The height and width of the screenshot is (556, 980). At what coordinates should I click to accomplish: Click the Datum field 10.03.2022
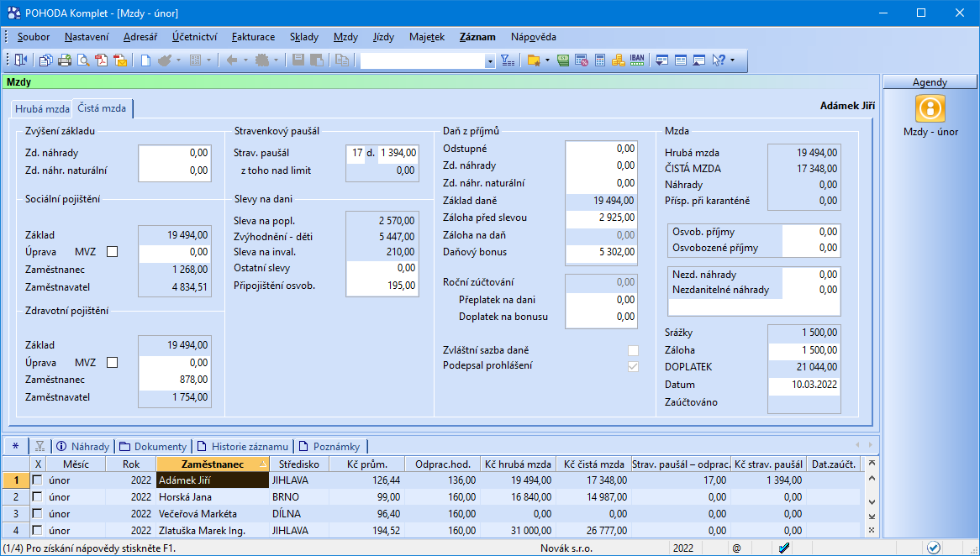(x=803, y=385)
